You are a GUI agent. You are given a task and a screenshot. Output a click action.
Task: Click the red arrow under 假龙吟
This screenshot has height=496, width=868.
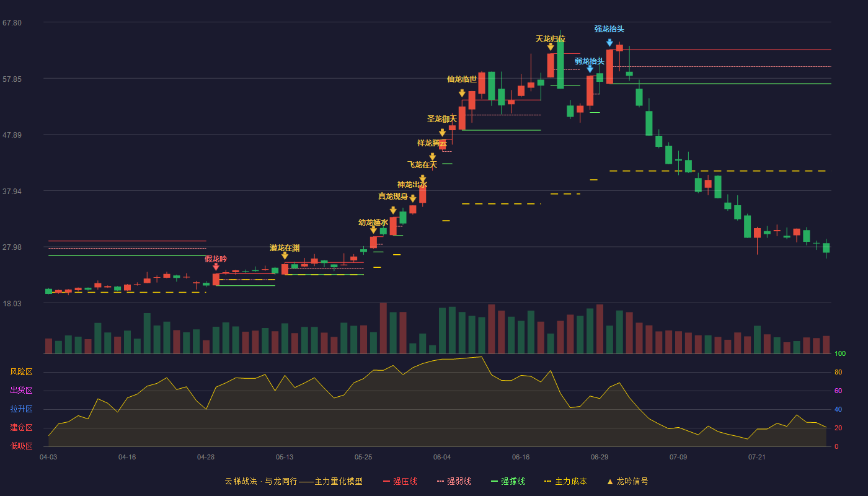[x=216, y=267]
